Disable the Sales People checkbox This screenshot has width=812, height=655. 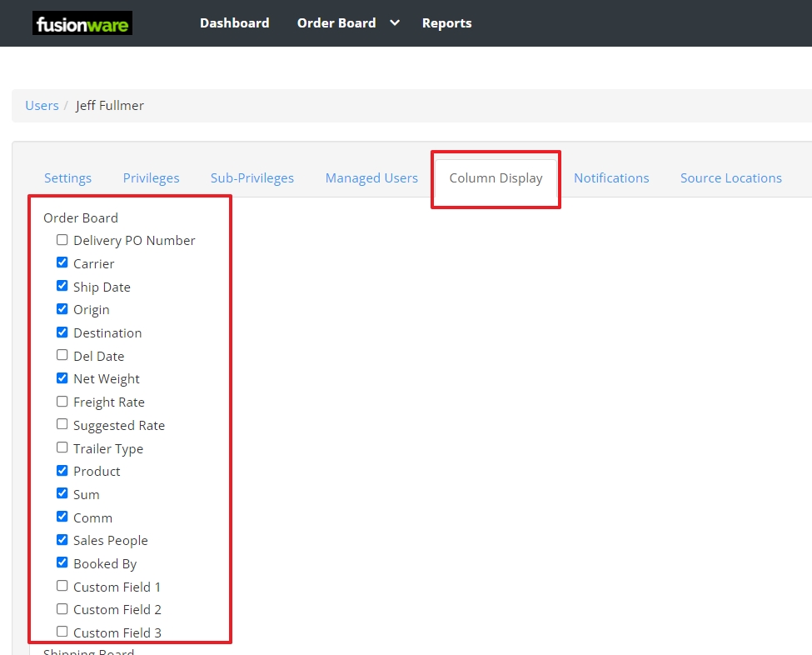click(x=62, y=539)
